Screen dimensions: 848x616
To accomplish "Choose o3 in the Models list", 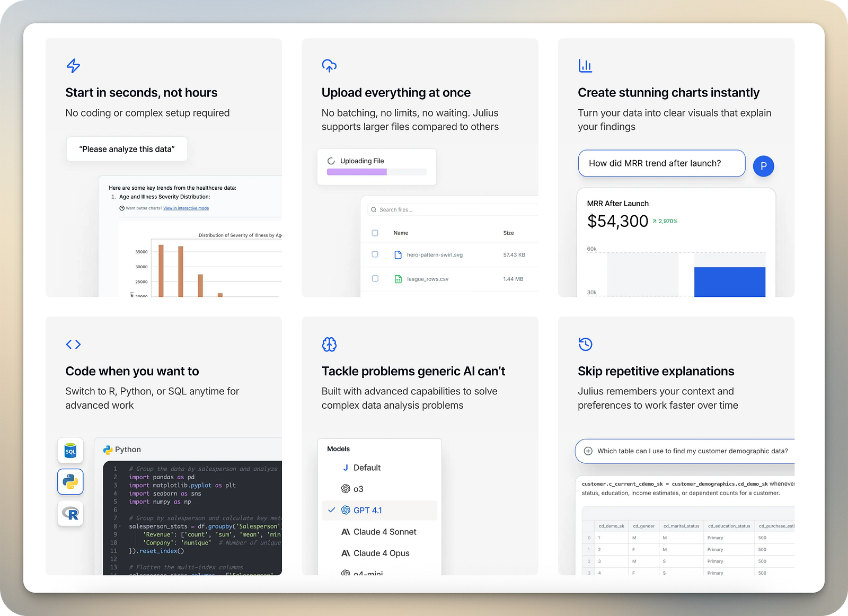I will click(379, 489).
